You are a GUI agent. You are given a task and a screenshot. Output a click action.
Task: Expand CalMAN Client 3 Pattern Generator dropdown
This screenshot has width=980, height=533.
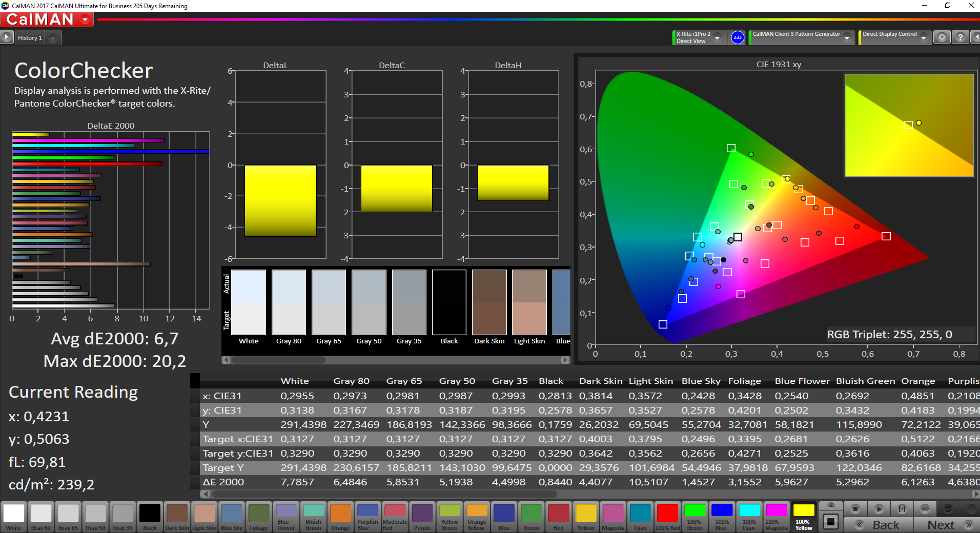point(847,37)
